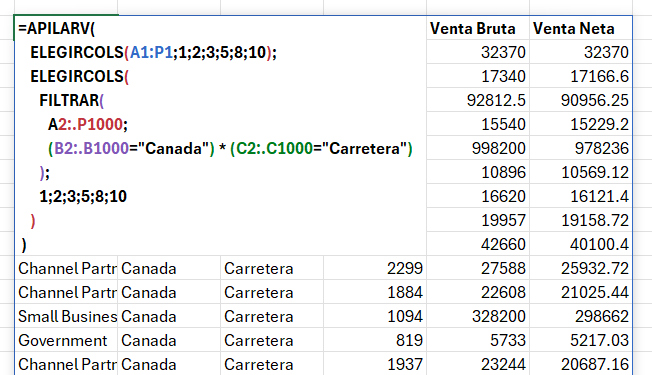Click Carretera cell in Small Business row
The image size is (652, 375).
pyautogui.click(x=272, y=316)
